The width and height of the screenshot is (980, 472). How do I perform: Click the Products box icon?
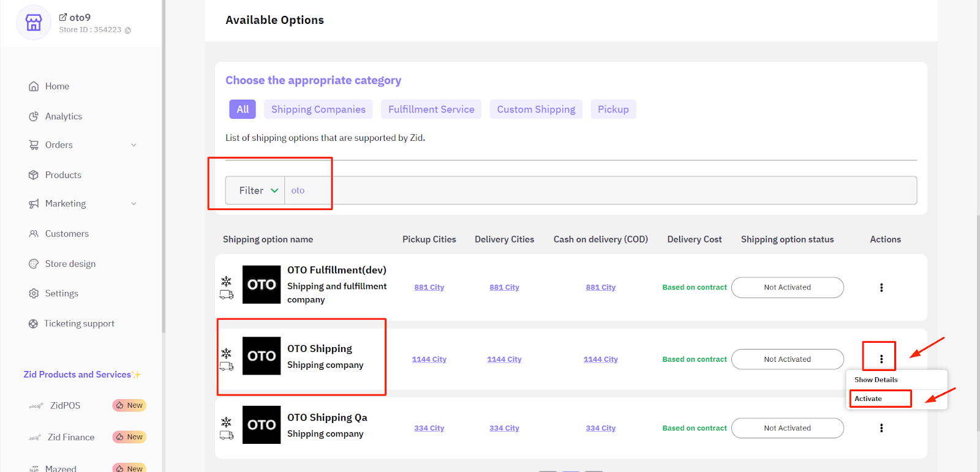pos(34,175)
